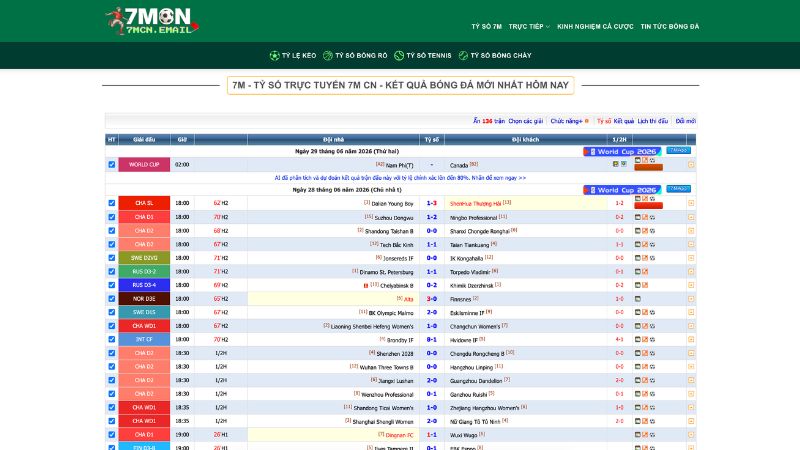Uncheck the SWE D2VG Jonsereds IF checkbox
This screenshot has height=450, width=800.
(x=112, y=258)
